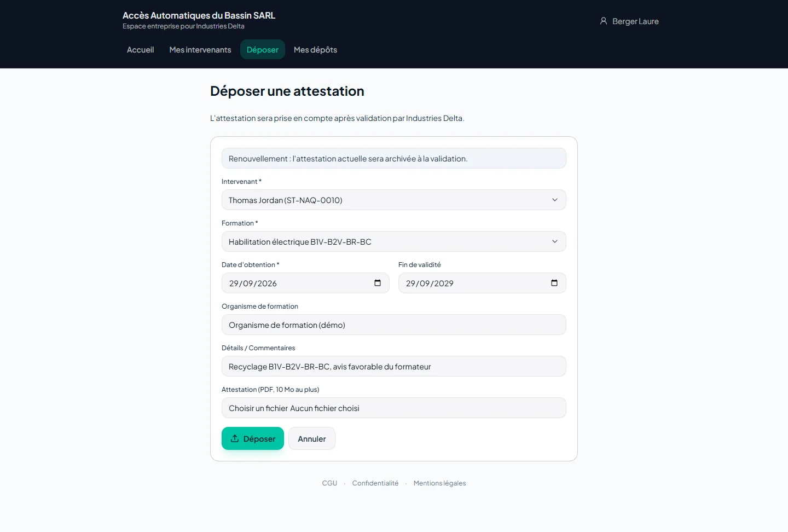Submit the form with the green Déposer button
788x532 pixels.
[x=253, y=438]
